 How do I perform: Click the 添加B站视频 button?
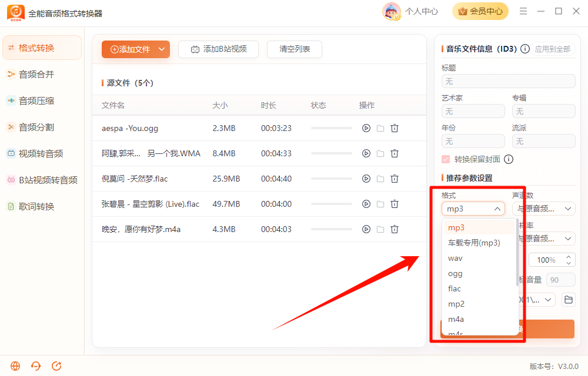point(219,49)
